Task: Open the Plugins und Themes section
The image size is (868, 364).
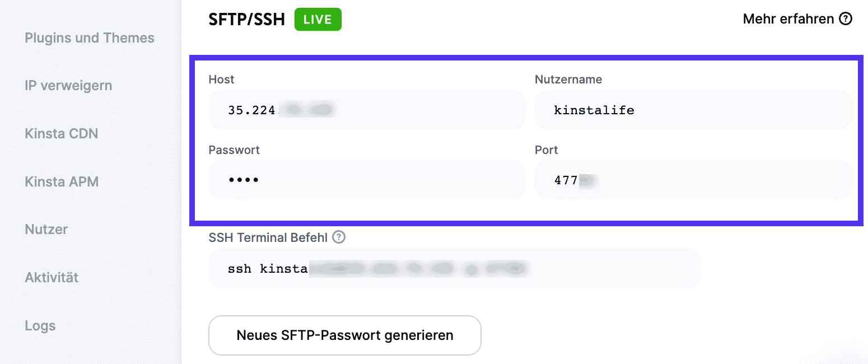Action: click(x=89, y=38)
